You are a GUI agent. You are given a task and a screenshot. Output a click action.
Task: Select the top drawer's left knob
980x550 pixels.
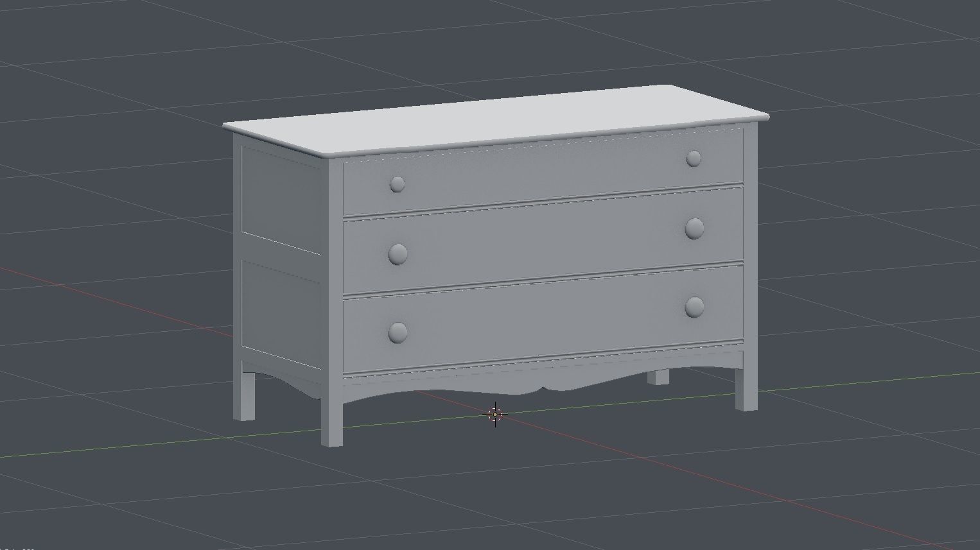[398, 184]
